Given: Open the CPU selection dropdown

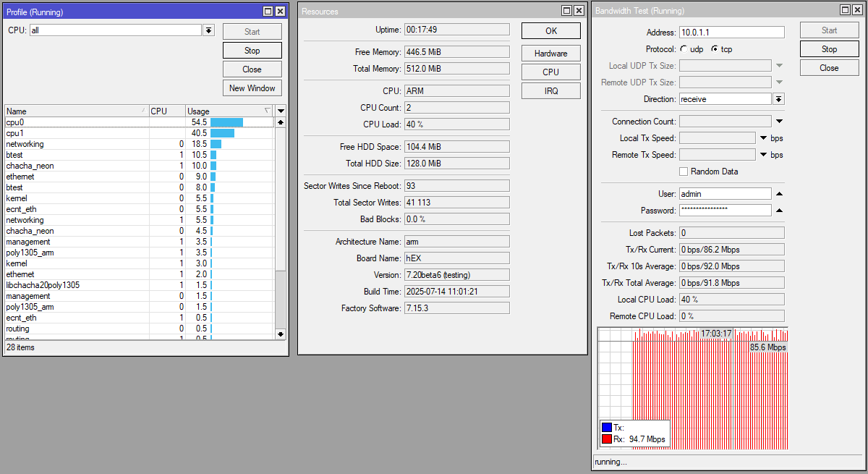Looking at the screenshot, I should [x=209, y=30].
